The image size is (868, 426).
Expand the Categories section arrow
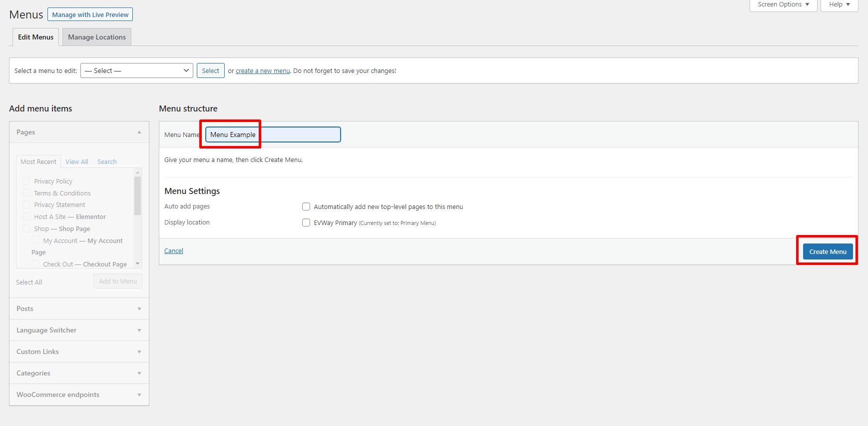coord(139,373)
